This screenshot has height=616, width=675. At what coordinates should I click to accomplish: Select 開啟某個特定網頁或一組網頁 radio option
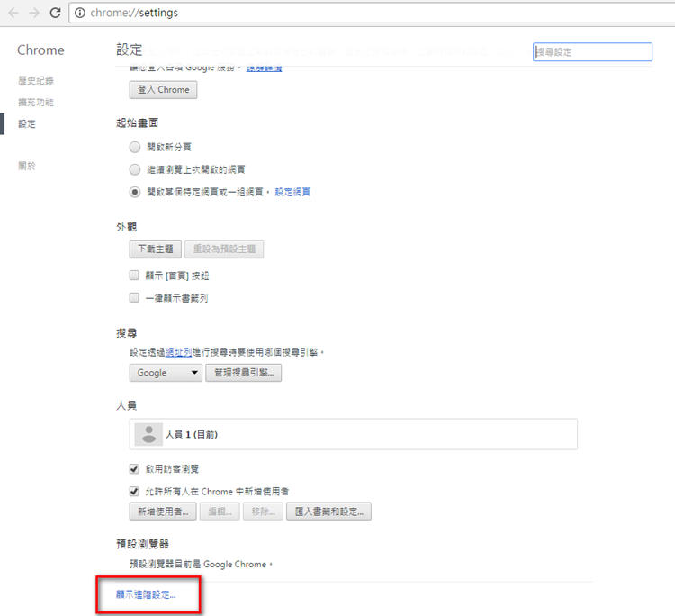pyautogui.click(x=135, y=192)
